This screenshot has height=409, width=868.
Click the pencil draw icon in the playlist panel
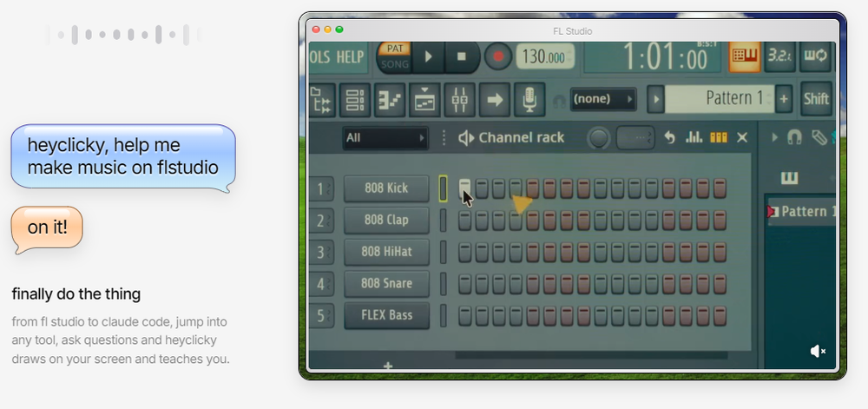[820, 137]
